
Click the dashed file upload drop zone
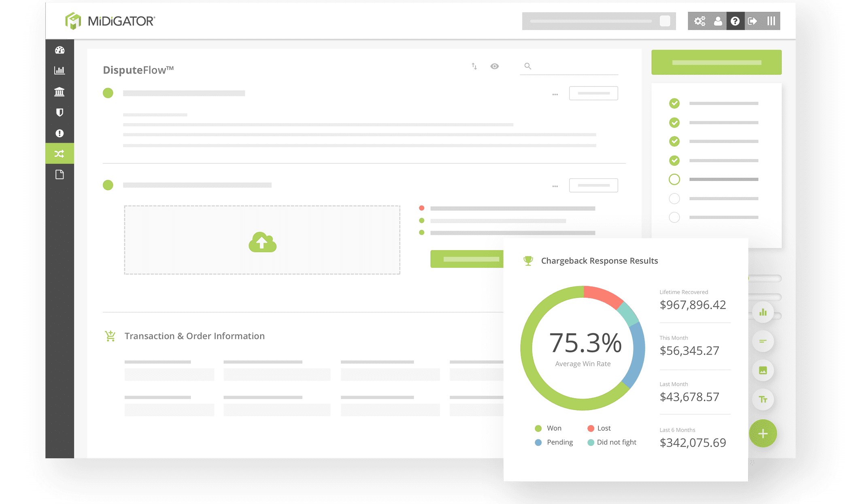coord(262,240)
